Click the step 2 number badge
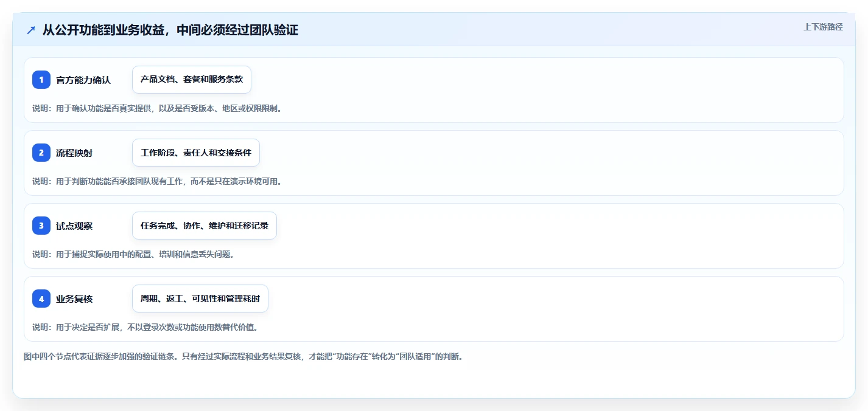This screenshot has width=868, height=411. 41,153
